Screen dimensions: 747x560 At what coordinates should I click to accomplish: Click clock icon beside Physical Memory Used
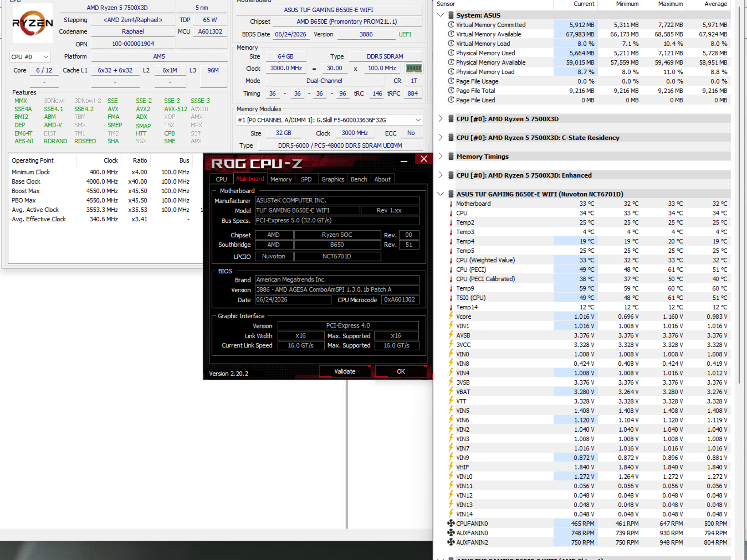451,53
